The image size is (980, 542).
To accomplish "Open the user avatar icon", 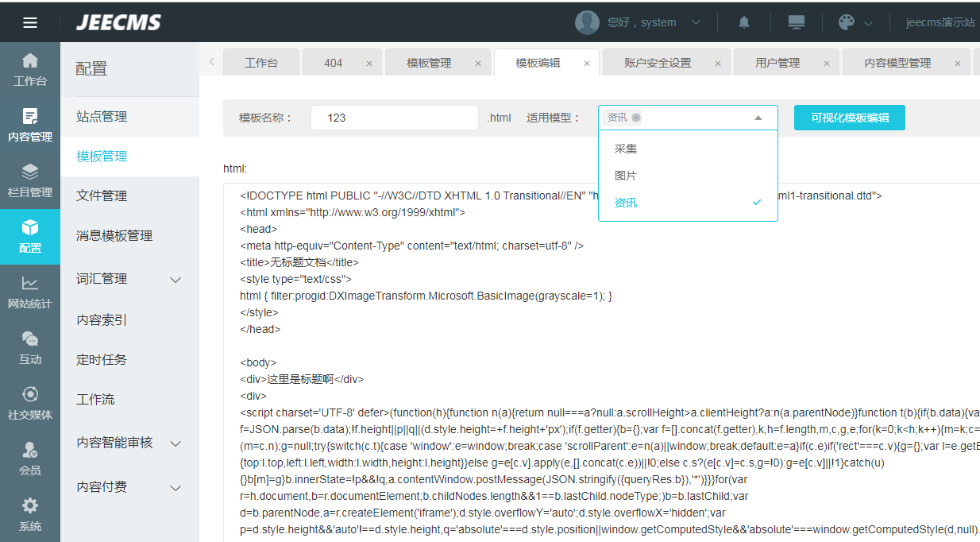I will (587, 22).
